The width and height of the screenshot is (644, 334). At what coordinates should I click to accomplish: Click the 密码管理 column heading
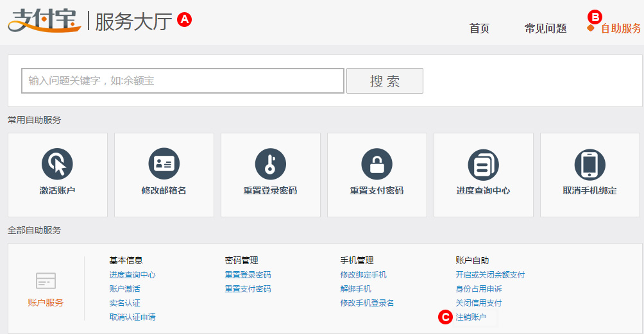[x=241, y=260]
